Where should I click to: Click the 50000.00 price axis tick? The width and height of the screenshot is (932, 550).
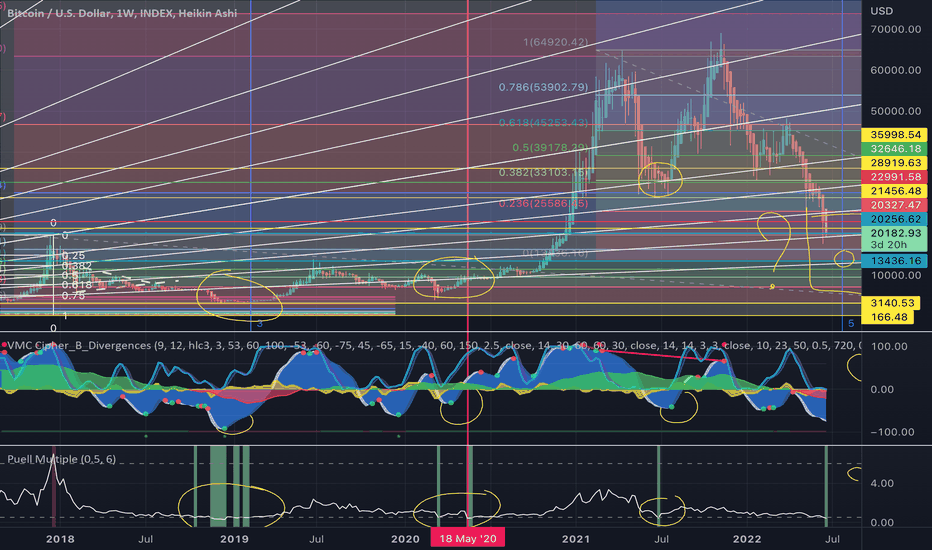tap(896, 111)
